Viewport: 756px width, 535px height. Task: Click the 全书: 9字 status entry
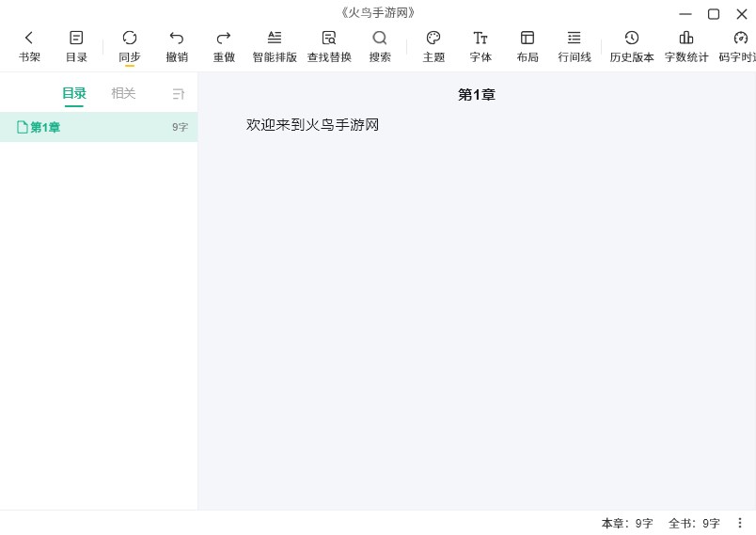pyautogui.click(x=694, y=523)
